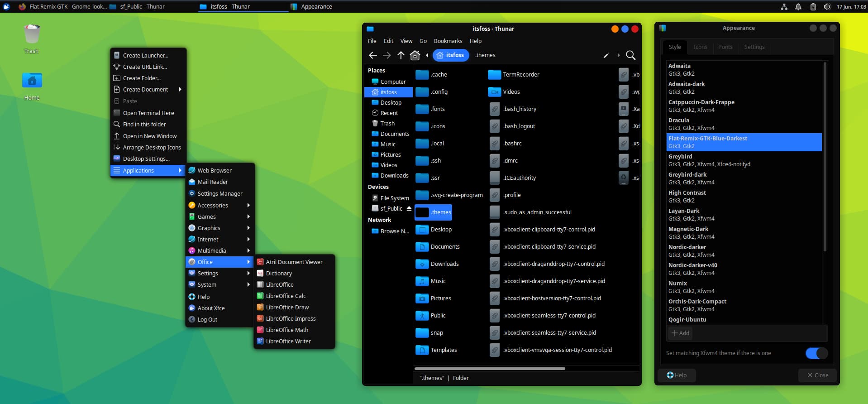The height and width of the screenshot is (404, 868).
Task: Select Catppuccin-Dark-Frappe theme
Action: pyautogui.click(x=744, y=106)
